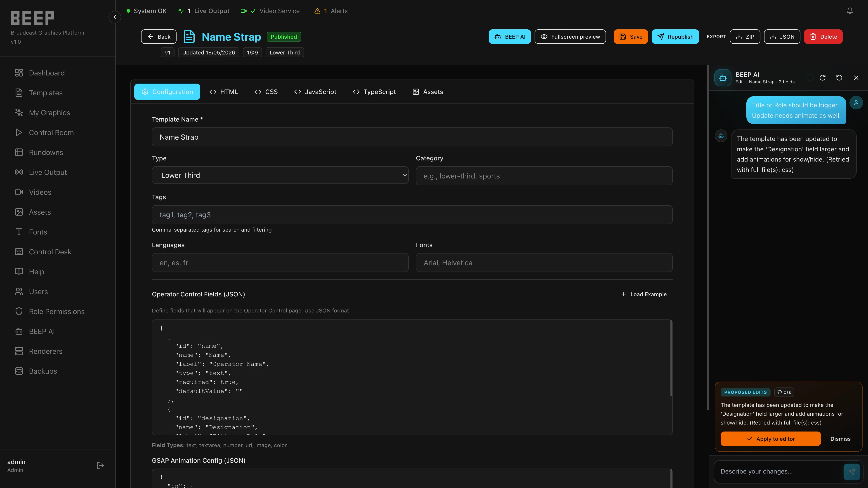Click the Tags input field
This screenshot has height=488, width=868.
pyautogui.click(x=412, y=215)
